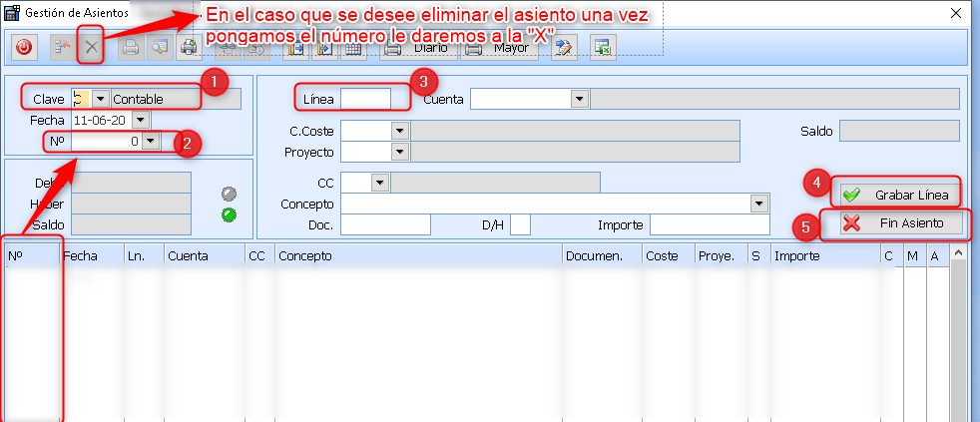Viewport: 980px width, 422px height.
Task: Click the Línea input field
Action: tap(365, 99)
